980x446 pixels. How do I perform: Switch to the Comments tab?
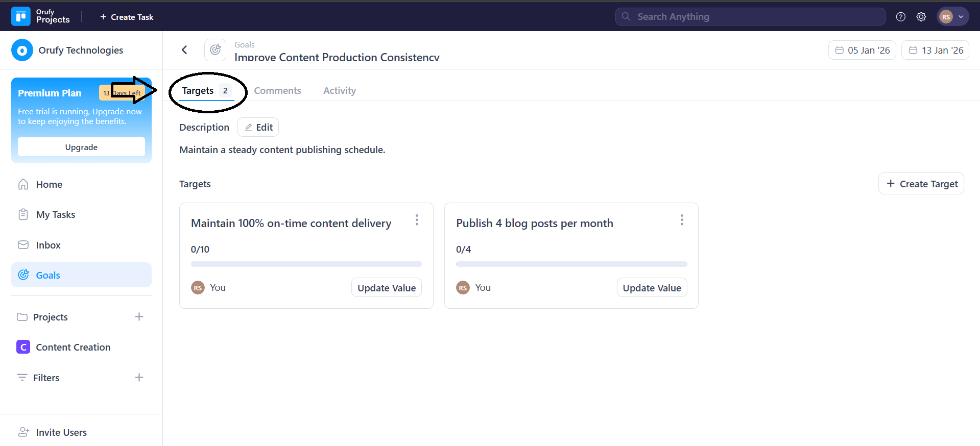(x=277, y=91)
